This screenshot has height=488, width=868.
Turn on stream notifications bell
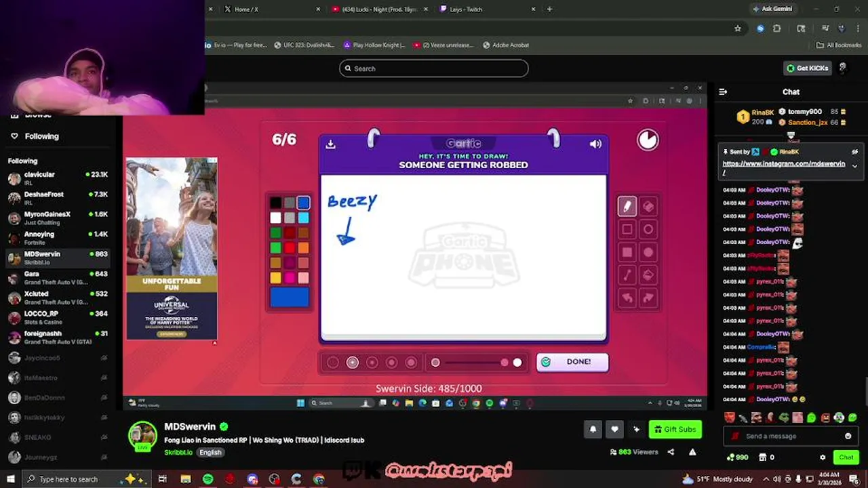(x=593, y=429)
